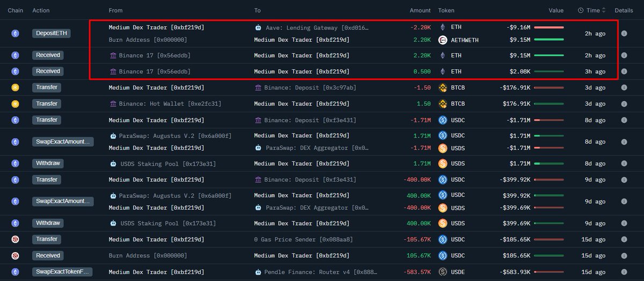Click the DepositETH action badge
This screenshot has width=644, height=281.
(52, 33)
